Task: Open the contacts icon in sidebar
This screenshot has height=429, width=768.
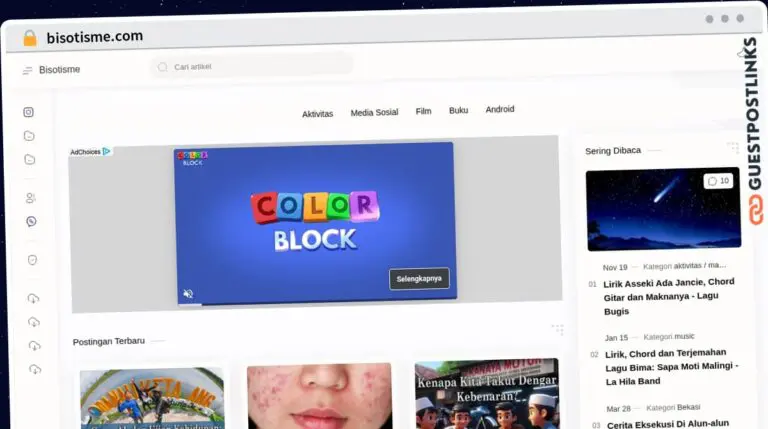Action: click(x=30, y=198)
